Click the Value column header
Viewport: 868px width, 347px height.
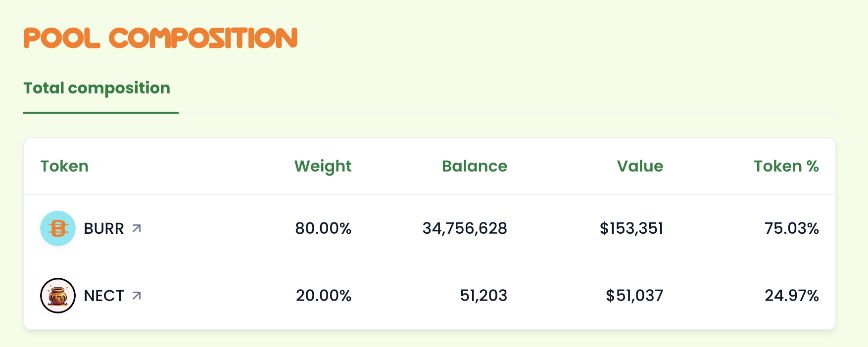click(x=640, y=166)
